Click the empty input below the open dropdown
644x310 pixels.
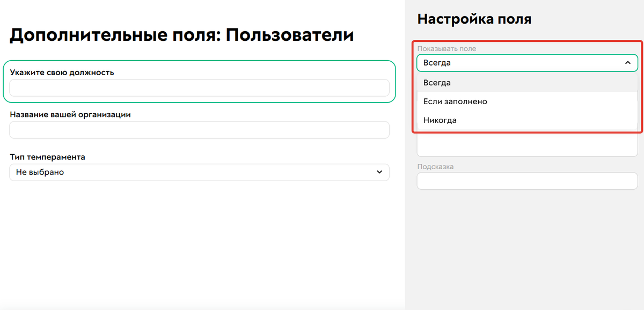tap(527, 145)
